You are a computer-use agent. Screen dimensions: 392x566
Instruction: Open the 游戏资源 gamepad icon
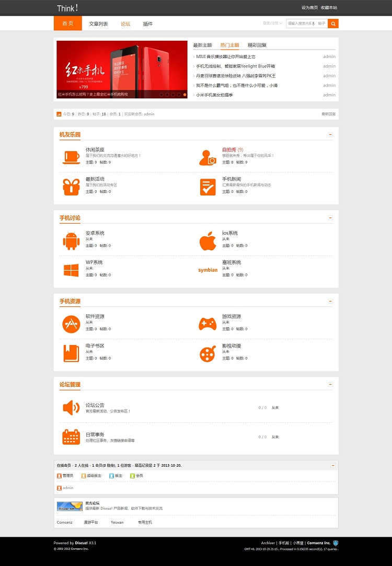(207, 324)
